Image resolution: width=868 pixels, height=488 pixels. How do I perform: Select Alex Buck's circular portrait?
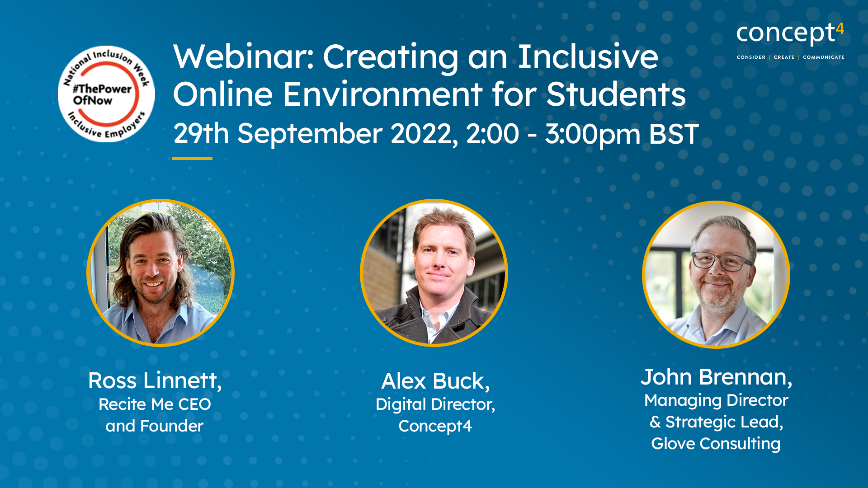(x=434, y=273)
